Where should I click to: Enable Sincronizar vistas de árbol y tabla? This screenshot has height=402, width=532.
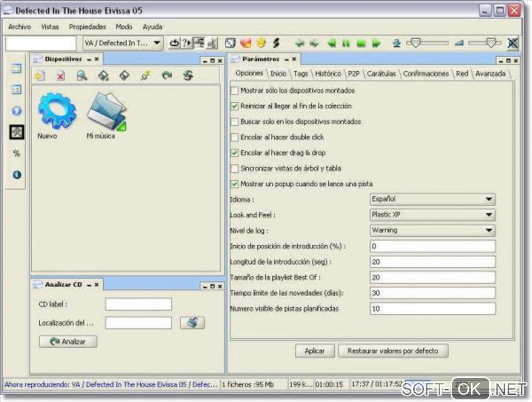coord(235,169)
